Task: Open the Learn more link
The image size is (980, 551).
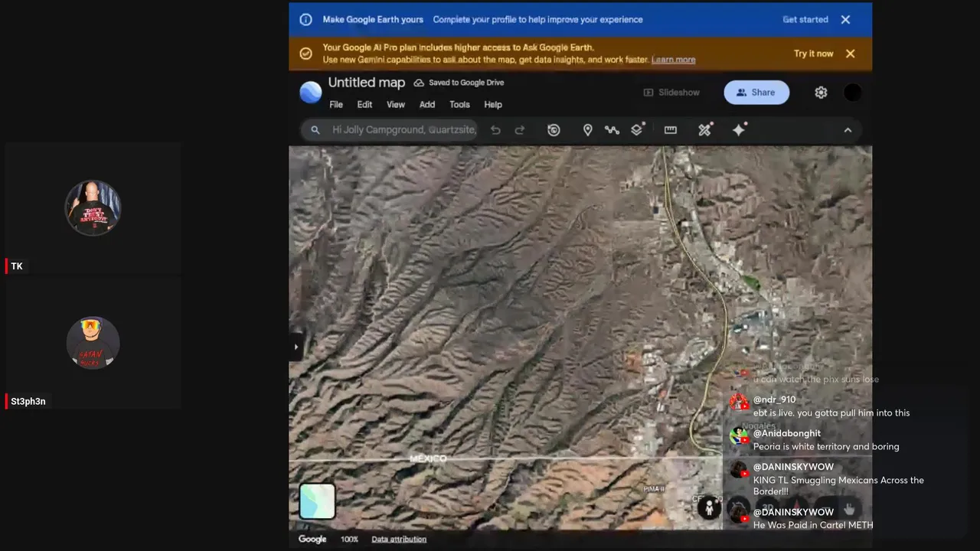Action: coord(674,60)
